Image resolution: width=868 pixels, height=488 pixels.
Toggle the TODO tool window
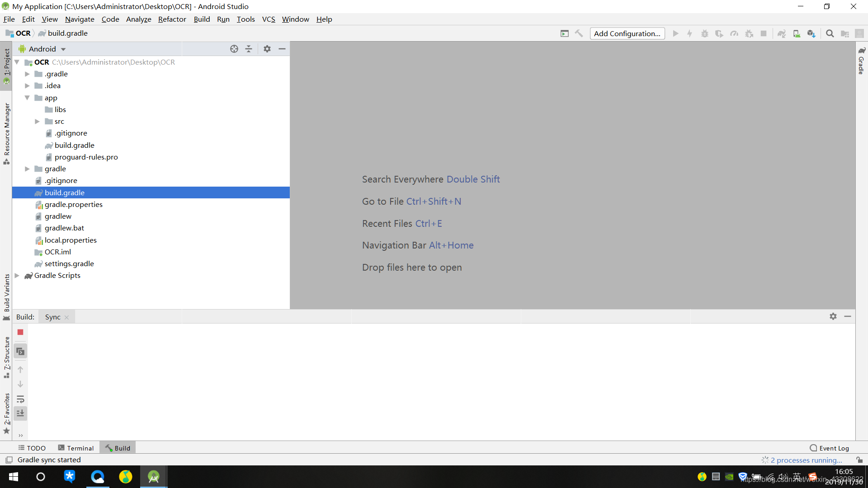click(x=32, y=448)
